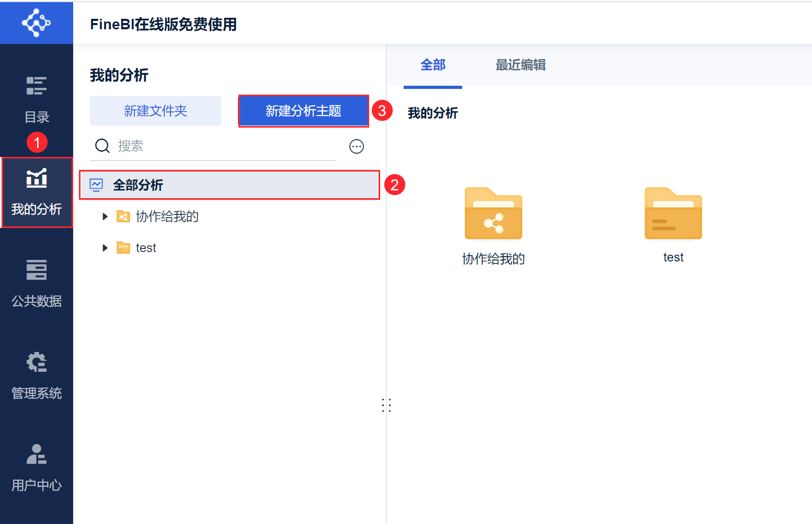Screen dimensions: 812x524
Task: Expand the test tree folder arrow
Action: (x=105, y=248)
